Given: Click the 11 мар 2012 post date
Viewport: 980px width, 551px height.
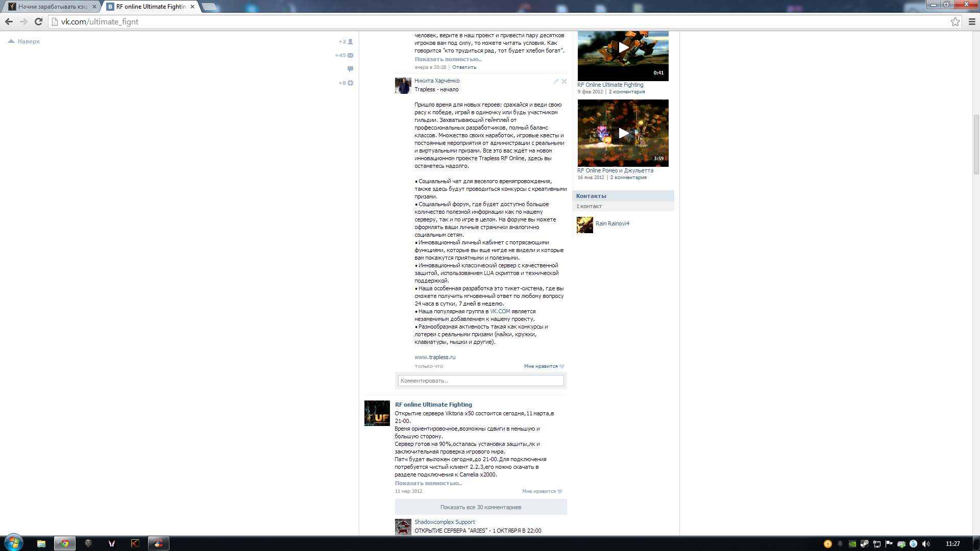Looking at the screenshot, I should [408, 491].
